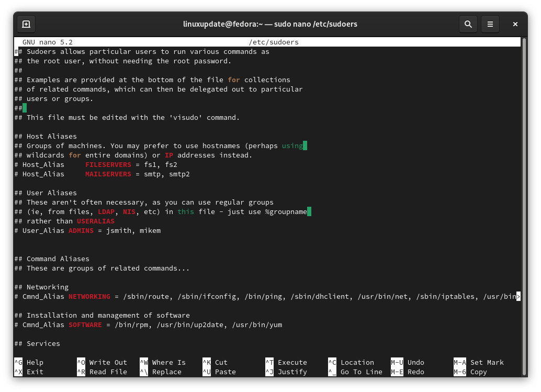Click the '## User Aliases' line

46,193
